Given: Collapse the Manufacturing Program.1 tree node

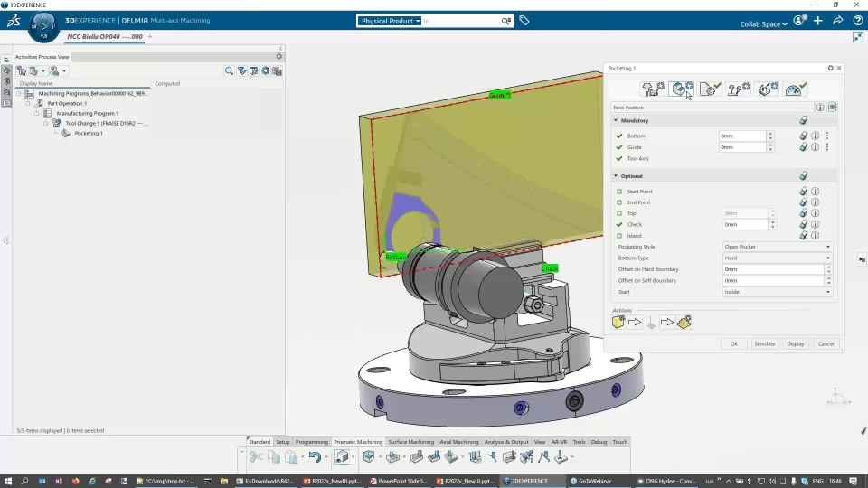Looking at the screenshot, I should (x=36, y=114).
